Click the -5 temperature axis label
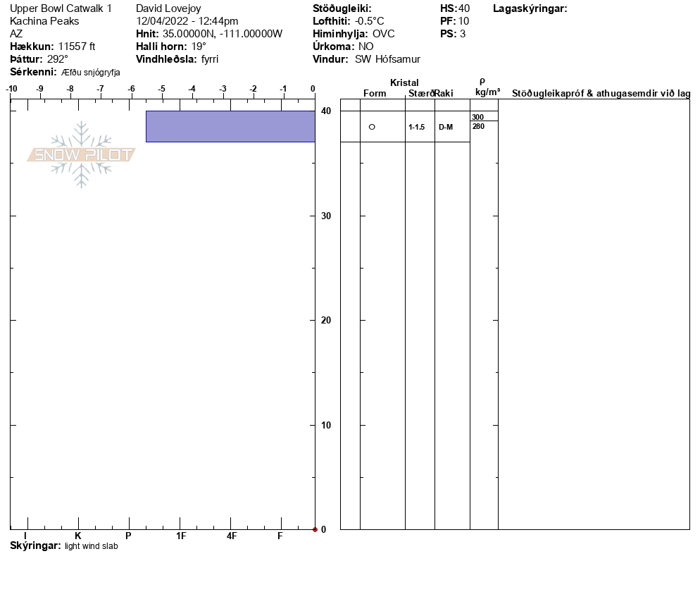 tap(162, 88)
